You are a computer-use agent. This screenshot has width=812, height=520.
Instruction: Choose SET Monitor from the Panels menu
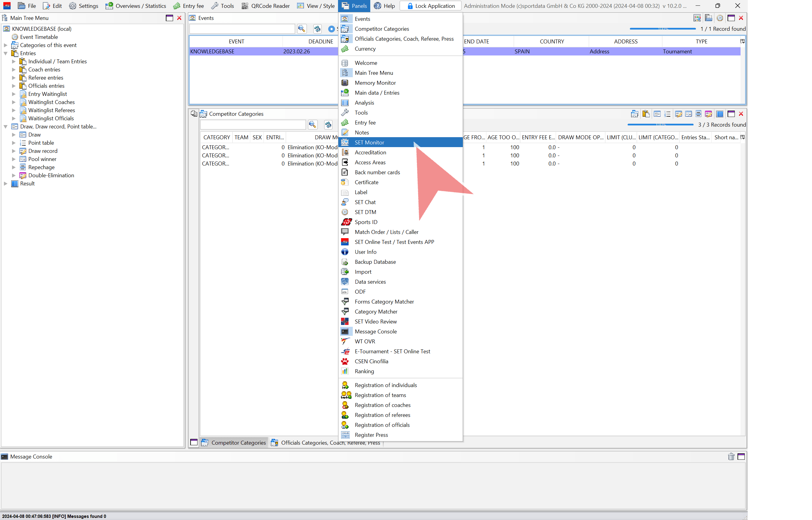pos(369,143)
